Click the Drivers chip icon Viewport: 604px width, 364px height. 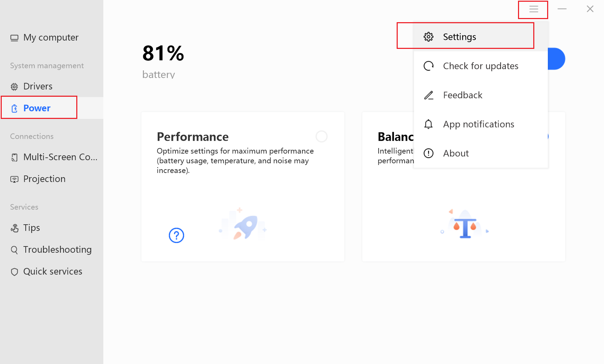(x=14, y=87)
